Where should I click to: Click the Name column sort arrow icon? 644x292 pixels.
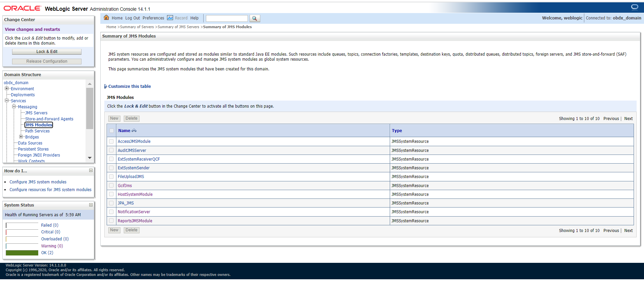pos(134,131)
